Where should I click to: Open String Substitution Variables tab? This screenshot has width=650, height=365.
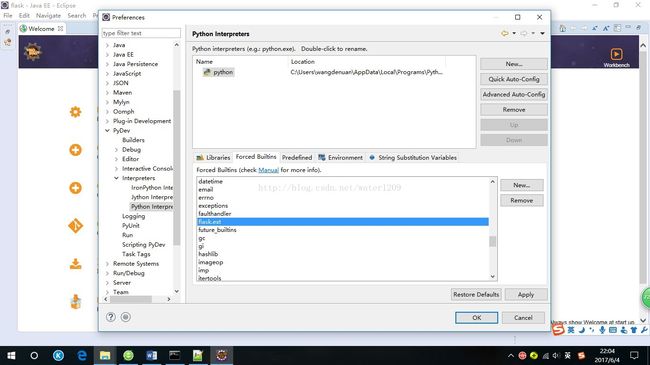tap(413, 158)
